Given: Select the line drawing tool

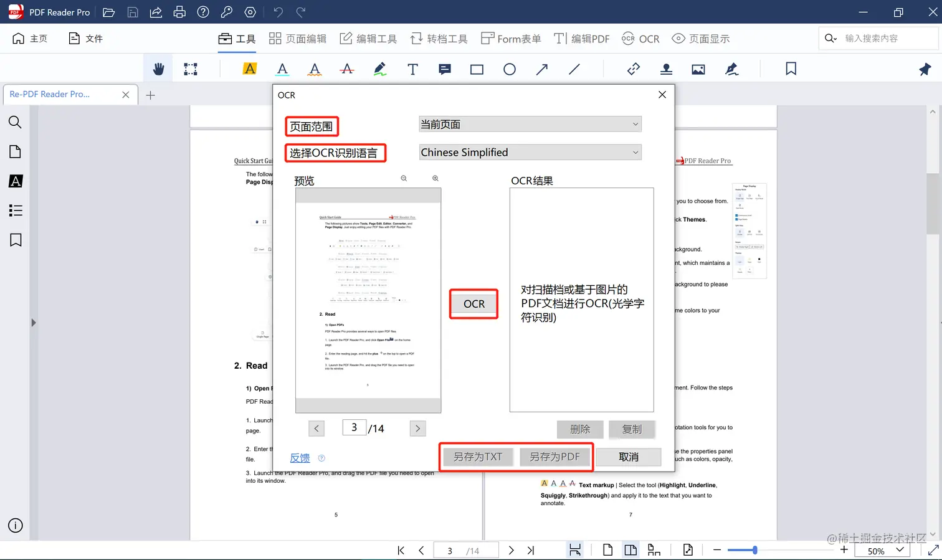Looking at the screenshot, I should click(x=574, y=69).
